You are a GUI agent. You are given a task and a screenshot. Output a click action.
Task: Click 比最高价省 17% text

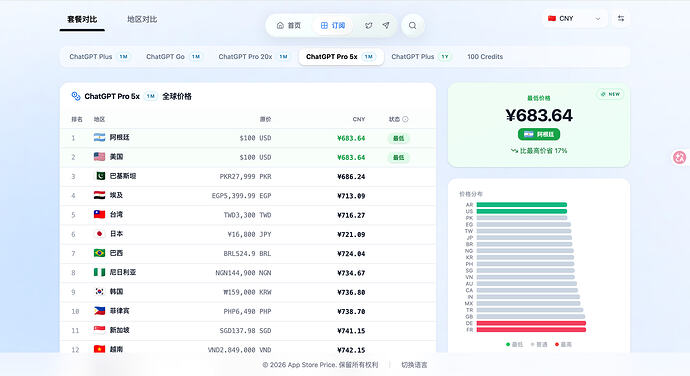pyautogui.click(x=539, y=151)
